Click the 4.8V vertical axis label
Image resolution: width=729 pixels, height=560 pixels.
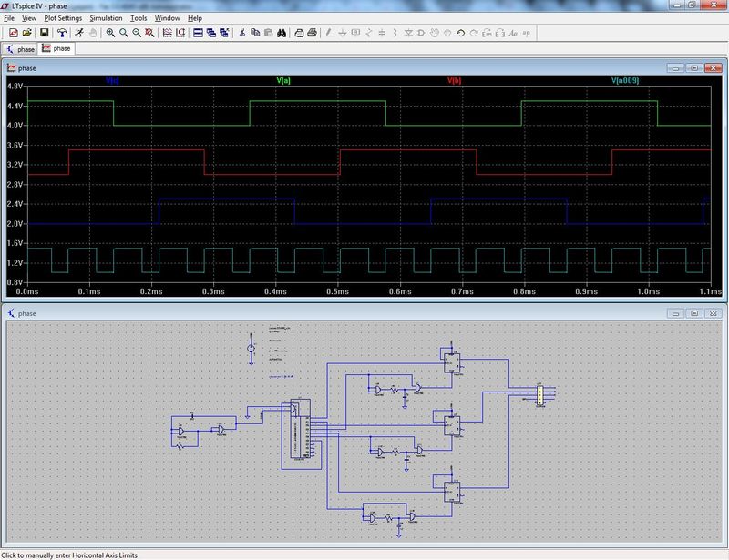(15, 86)
